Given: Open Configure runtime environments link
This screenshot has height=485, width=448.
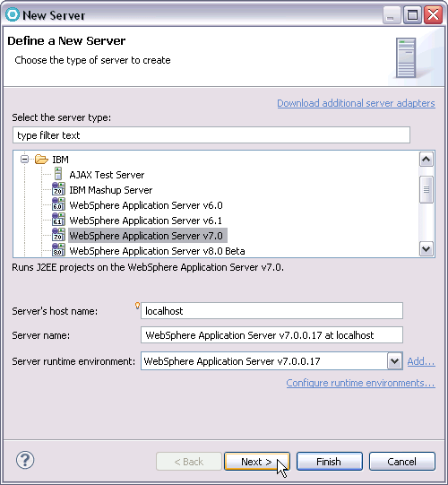Looking at the screenshot, I should click(360, 383).
